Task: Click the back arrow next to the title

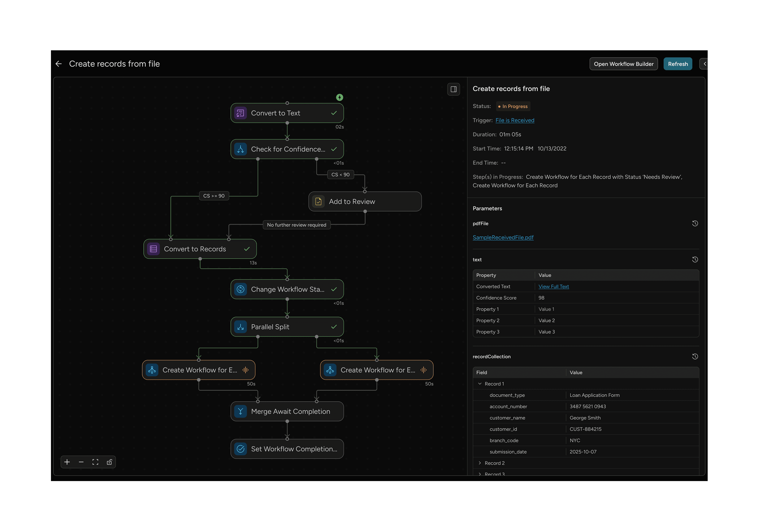Action: 59,63
